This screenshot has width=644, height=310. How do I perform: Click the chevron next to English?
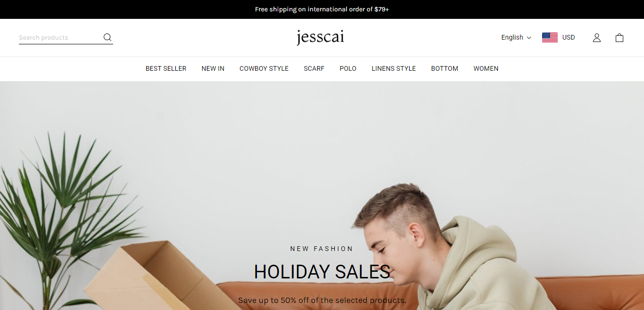click(529, 38)
